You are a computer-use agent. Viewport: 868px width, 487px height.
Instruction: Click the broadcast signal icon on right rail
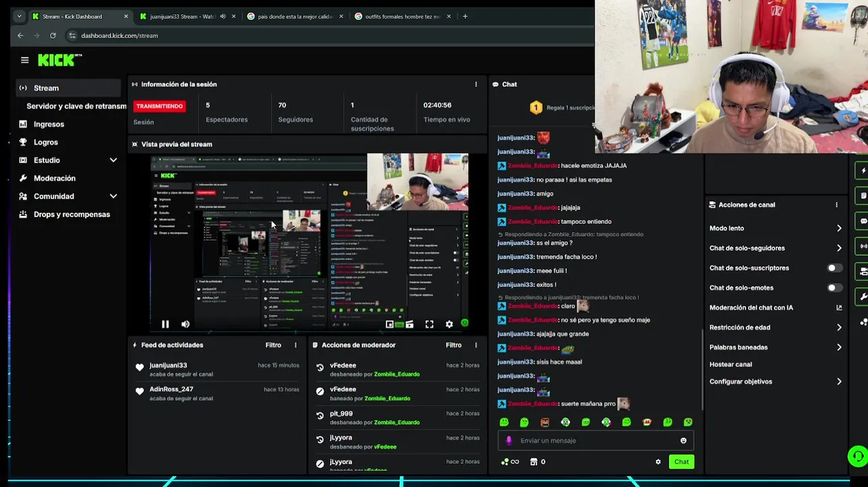[863, 246]
